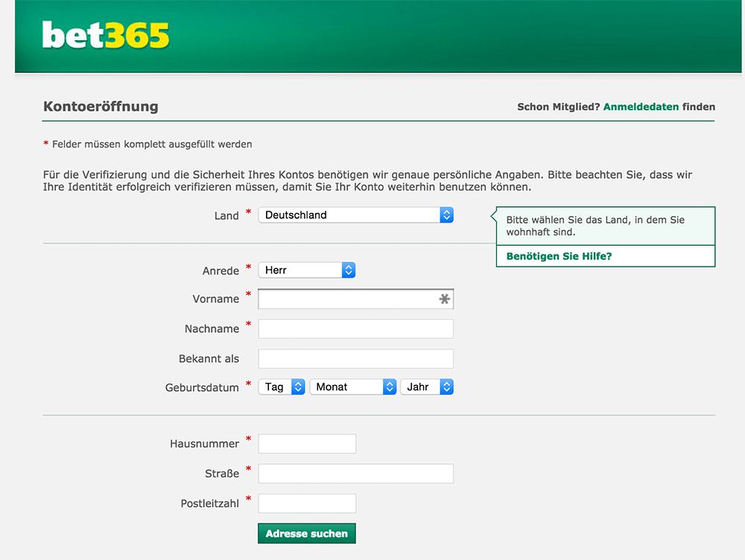Click the Schon Mitglied? text
The height and width of the screenshot is (560, 745).
(x=559, y=107)
